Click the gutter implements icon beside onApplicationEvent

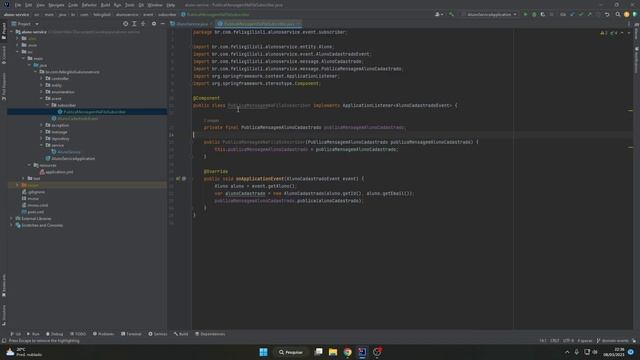coord(178,178)
